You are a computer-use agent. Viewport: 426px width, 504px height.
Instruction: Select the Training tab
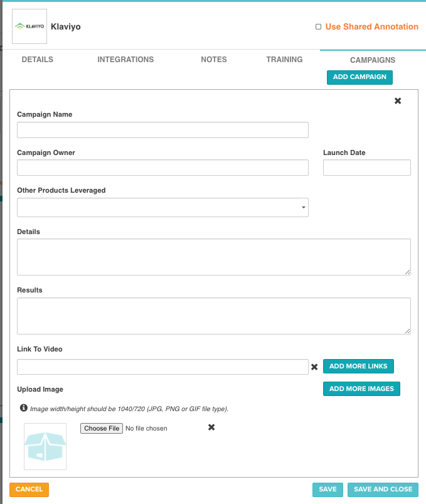pyautogui.click(x=284, y=60)
